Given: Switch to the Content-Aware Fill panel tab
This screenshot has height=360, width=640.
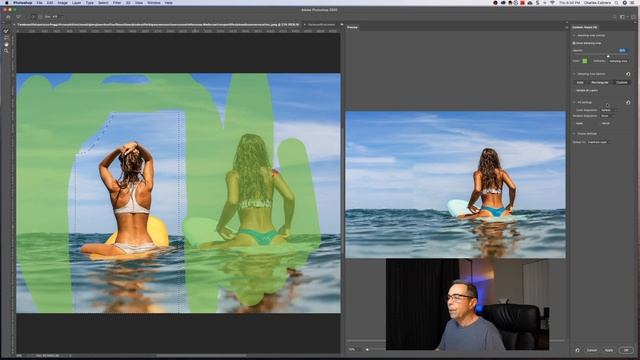Looking at the screenshot, I should click(584, 27).
